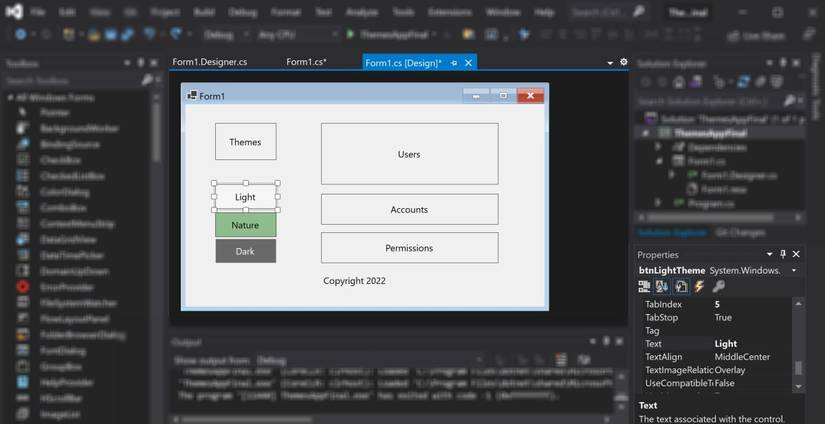
Task: Click the Live Share button
Action: pyautogui.click(x=758, y=36)
